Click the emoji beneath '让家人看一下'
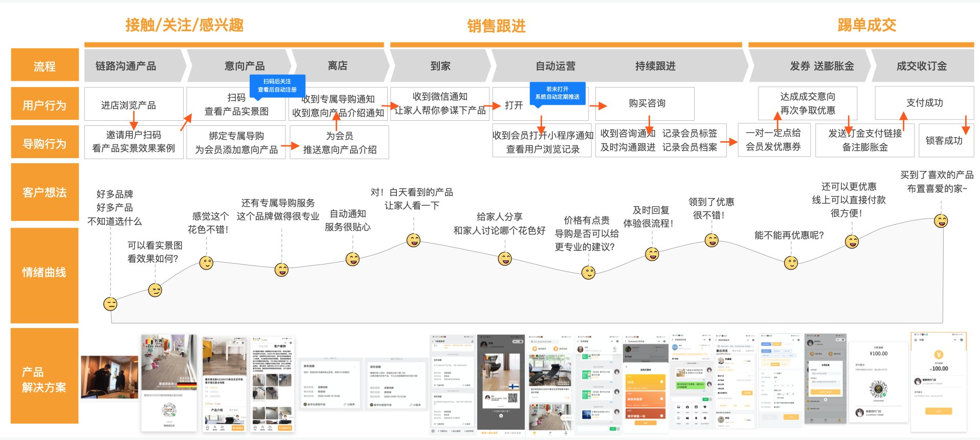Viewport: 980px width, 440px height. pyautogui.click(x=413, y=240)
